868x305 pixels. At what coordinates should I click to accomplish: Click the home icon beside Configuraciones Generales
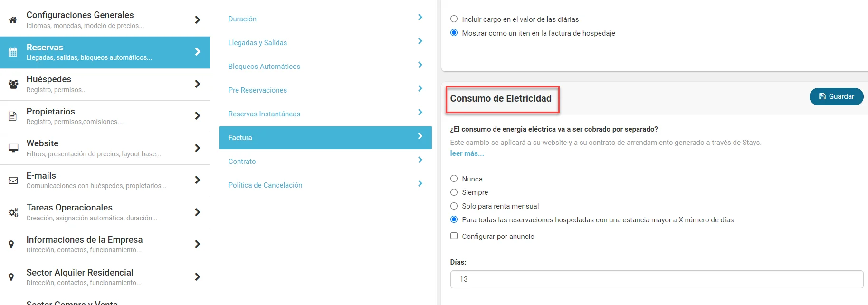pyautogui.click(x=13, y=20)
